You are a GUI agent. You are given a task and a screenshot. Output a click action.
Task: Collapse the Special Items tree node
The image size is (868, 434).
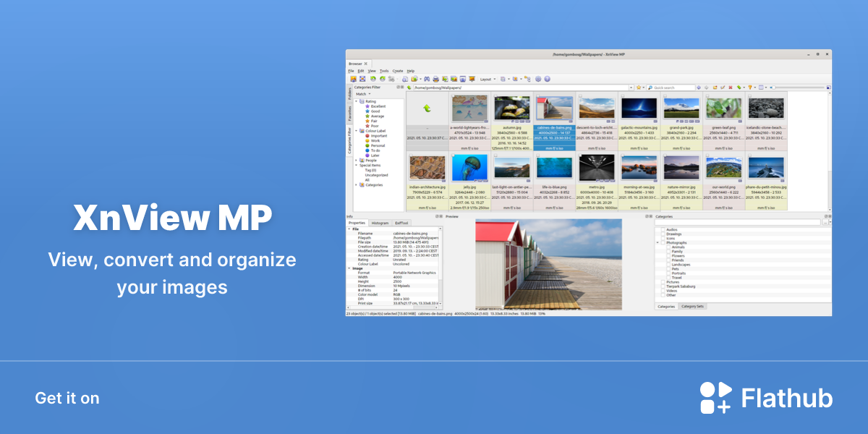[356, 166]
